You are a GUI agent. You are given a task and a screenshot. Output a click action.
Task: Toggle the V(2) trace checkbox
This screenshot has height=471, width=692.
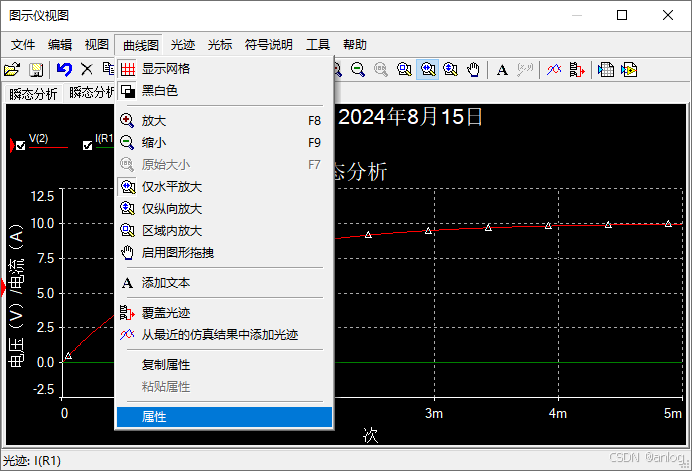tap(21, 146)
